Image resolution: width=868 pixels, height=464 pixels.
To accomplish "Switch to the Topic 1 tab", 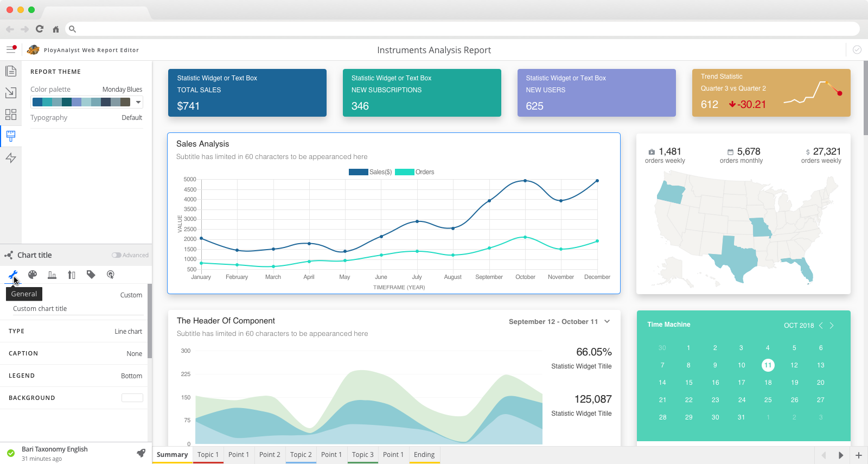I will [x=208, y=455].
